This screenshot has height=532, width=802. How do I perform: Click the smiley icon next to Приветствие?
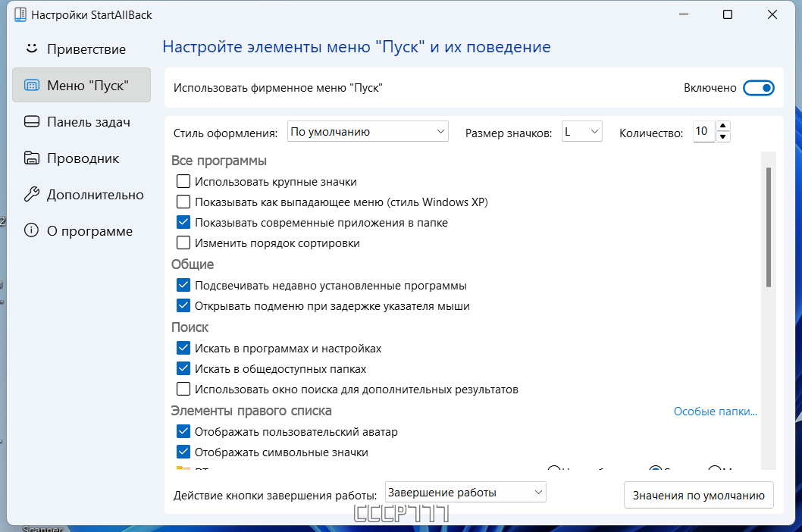(x=32, y=49)
